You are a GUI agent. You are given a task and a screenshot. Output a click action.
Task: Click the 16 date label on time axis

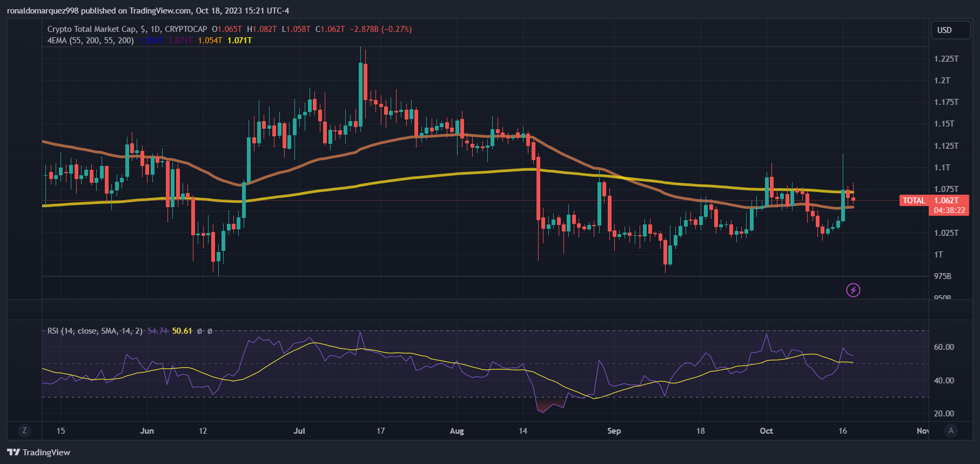coord(843,431)
